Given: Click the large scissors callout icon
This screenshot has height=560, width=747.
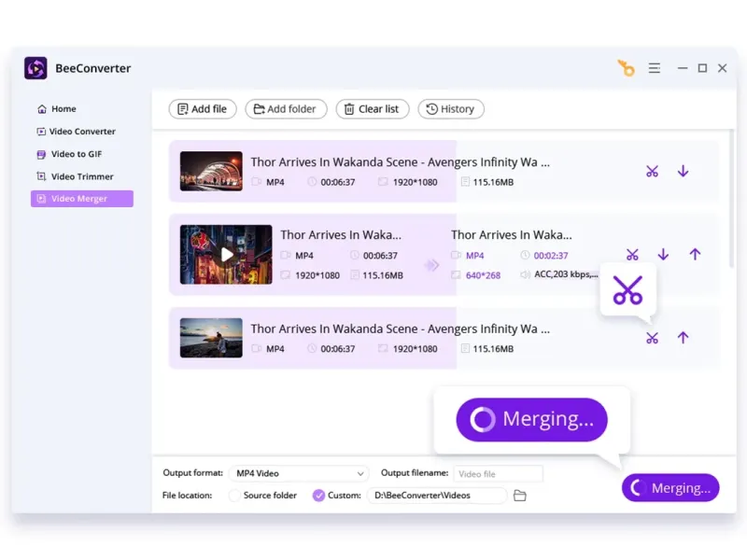Looking at the screenshot, I should click(x=627, y=289).
